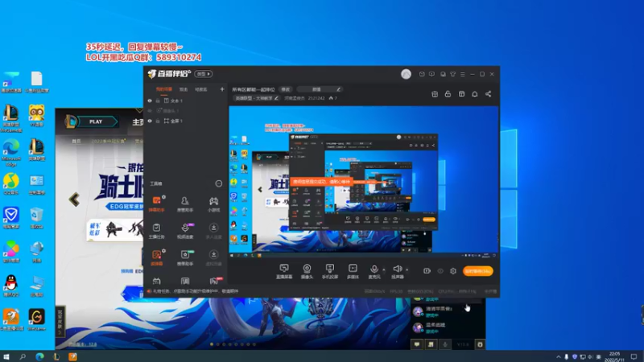Open the QQ penguin desktop shortcut
This screenshot has width=644, height=362.
pos(11,286)
